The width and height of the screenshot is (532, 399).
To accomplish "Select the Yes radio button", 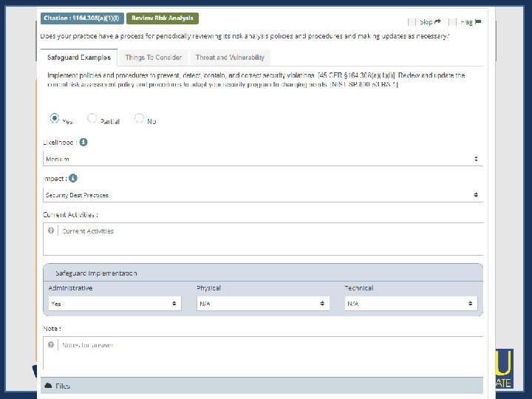I will pyautogui.click(x=54, y=118).
